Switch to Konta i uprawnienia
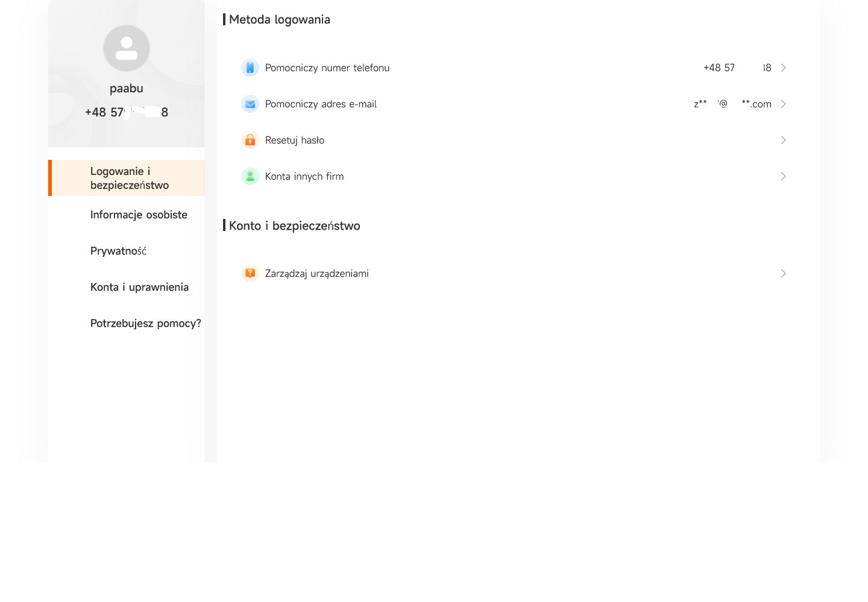The height and width of the screenshot is (602, 868). (x=139, y=287)
